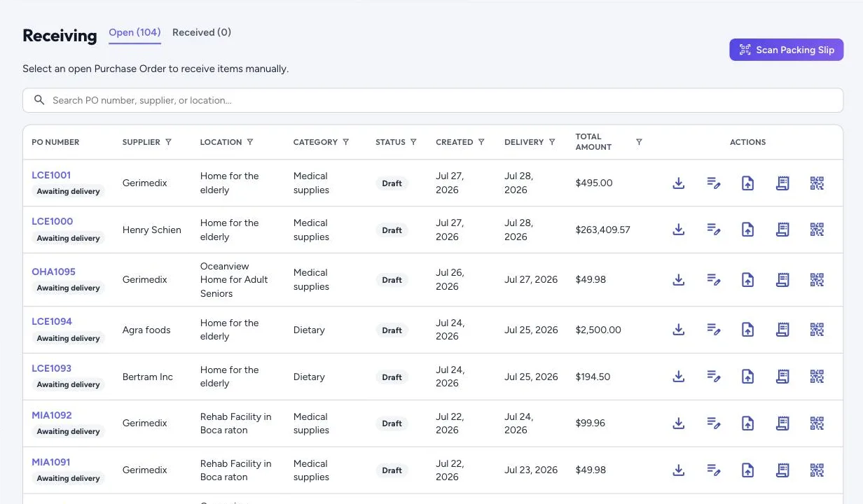View receipt for PO MIA1092
The height and width of the screenshot is (504, 863).
(x=782, y=423)
